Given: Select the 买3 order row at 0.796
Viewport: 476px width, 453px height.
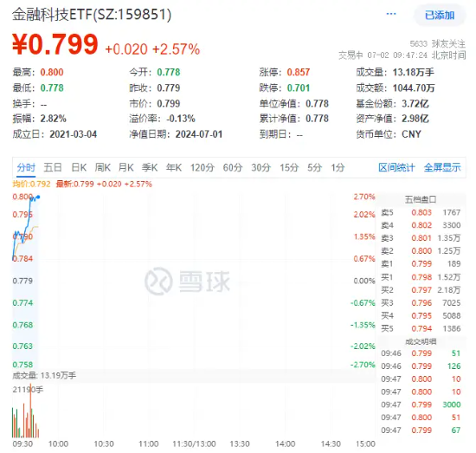Looking at the screenshot, I should (421, 303).
